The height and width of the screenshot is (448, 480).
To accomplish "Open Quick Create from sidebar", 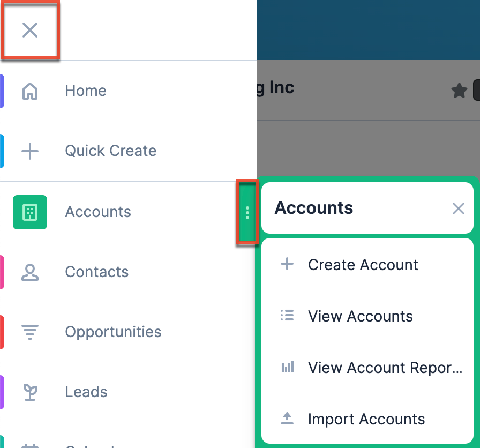I will [111, 151].
